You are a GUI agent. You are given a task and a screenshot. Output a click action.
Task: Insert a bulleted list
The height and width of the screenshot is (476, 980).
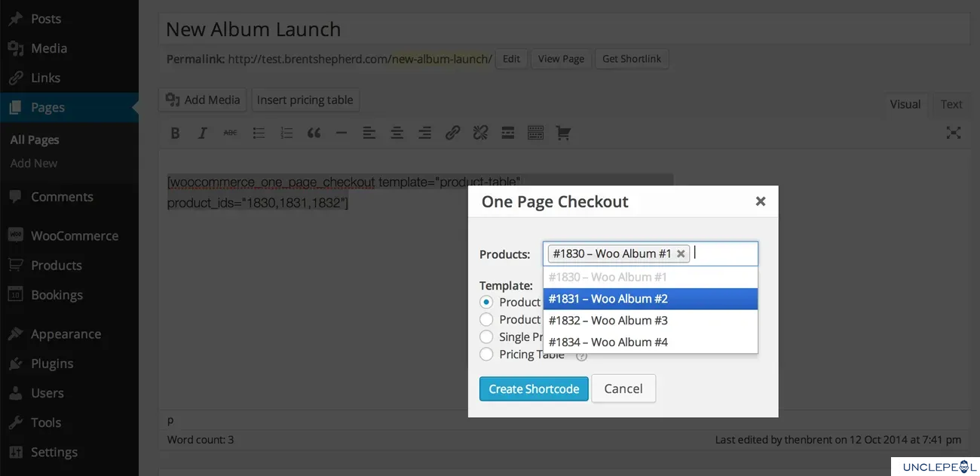click(259, 134)
